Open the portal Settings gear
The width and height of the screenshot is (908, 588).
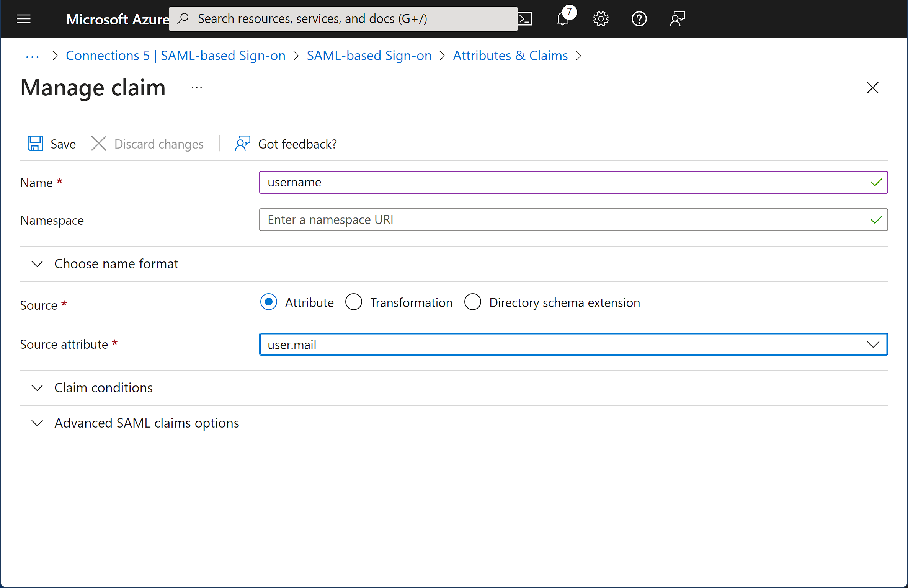click(x=600, y=19)
